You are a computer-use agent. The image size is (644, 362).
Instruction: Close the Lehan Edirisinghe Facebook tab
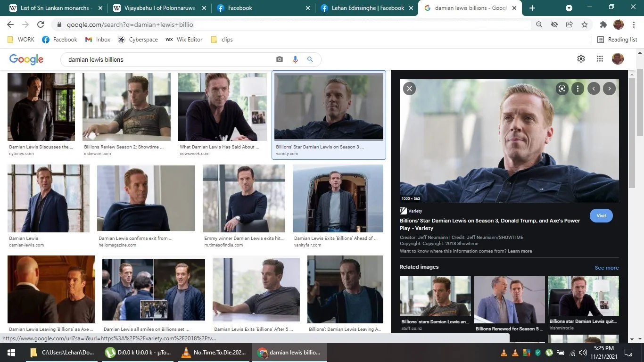click(411, 8)
